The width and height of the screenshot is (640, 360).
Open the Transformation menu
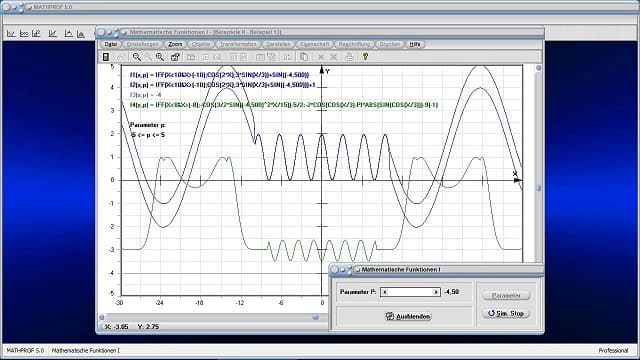pos(238,44)
